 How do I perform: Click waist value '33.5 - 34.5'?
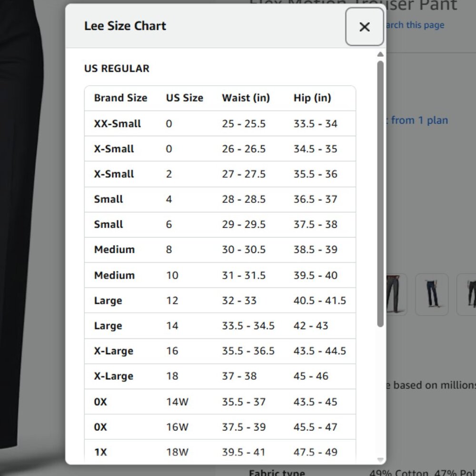click(x=248, y=326)
